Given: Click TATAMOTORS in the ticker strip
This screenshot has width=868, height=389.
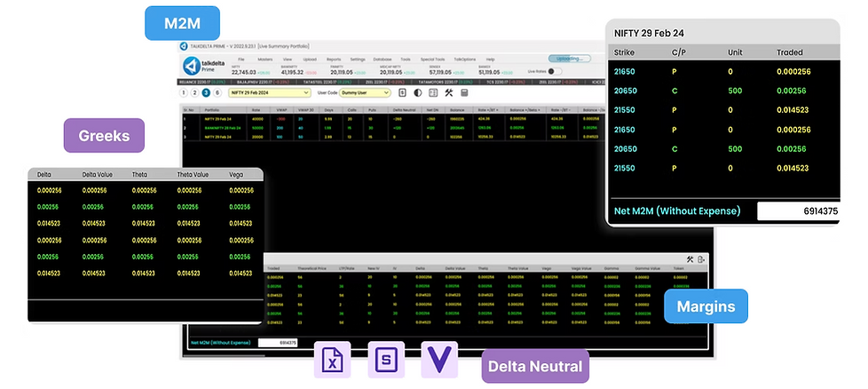Looking at the screenshot, I should coord(446,82).
